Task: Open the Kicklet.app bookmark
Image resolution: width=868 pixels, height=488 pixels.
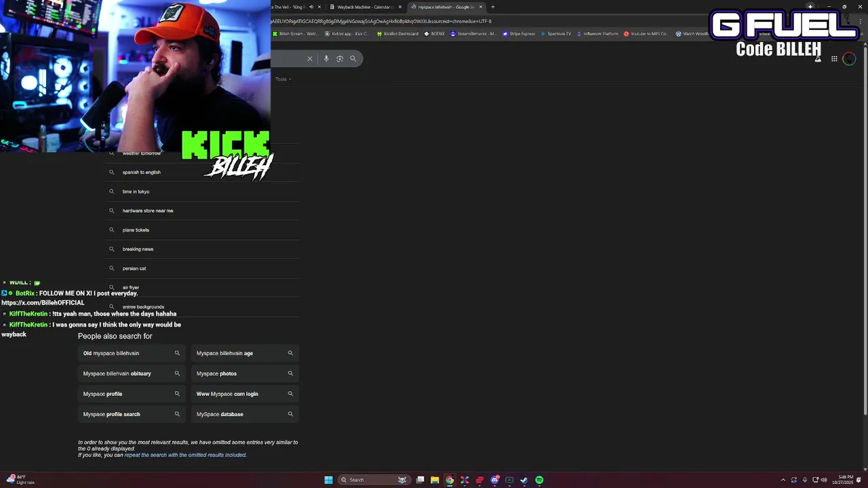Action: coord(347,33)
